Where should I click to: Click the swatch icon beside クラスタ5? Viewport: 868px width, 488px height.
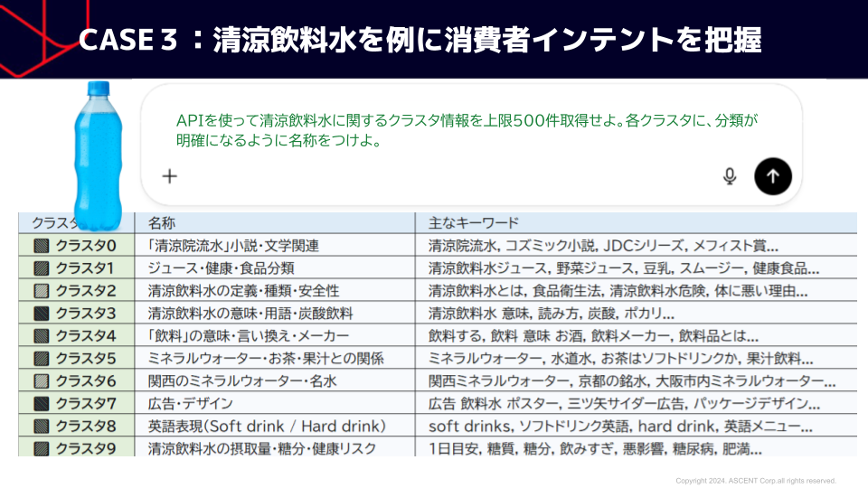pyautogui.click(x=40, y=359)
